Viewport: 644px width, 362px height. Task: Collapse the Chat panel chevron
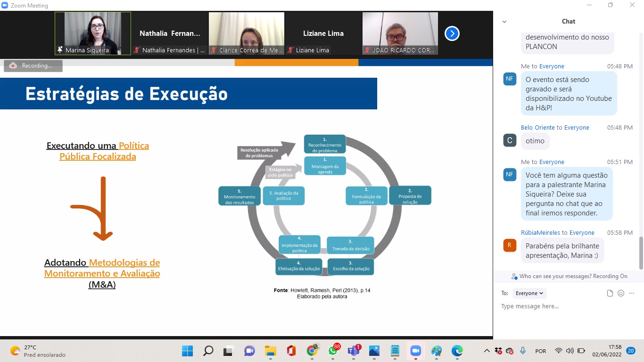coord(504,22)
